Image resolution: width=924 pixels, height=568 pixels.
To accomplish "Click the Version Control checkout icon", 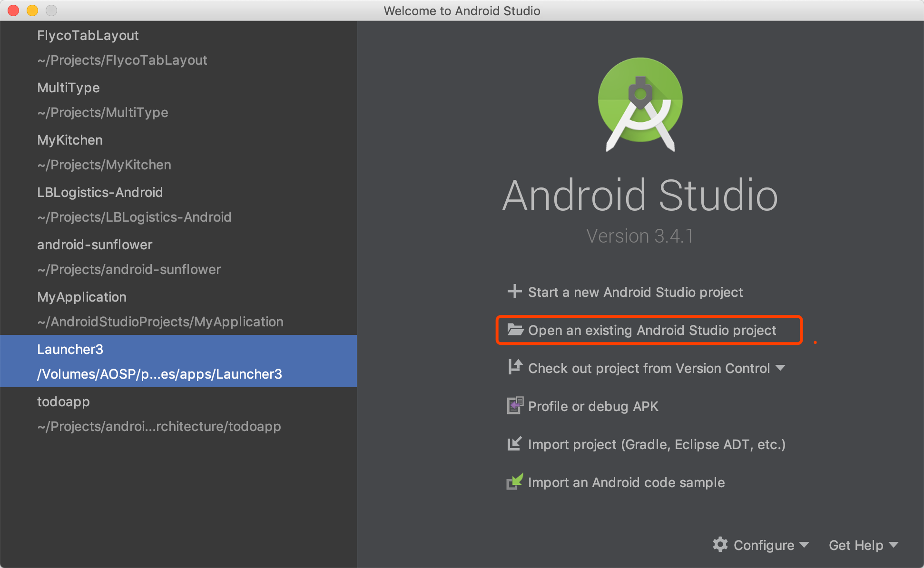I will click(x=515, y=367).
